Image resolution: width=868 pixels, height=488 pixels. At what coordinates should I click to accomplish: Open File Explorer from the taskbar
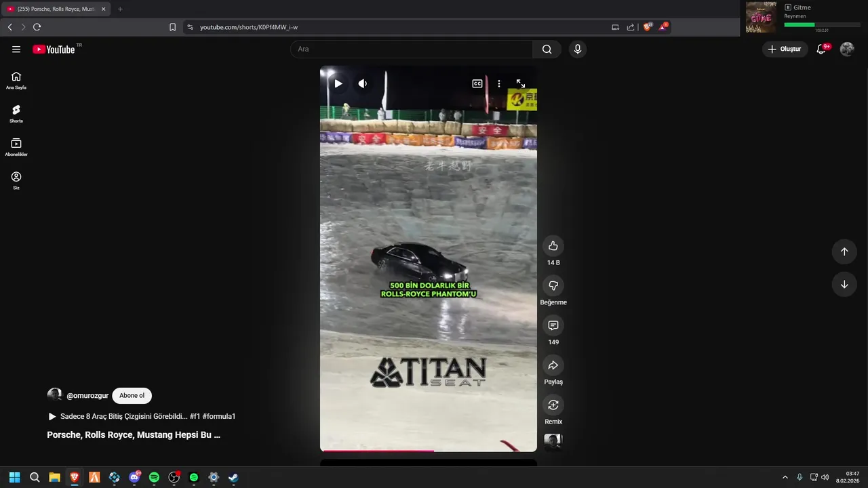54,477
